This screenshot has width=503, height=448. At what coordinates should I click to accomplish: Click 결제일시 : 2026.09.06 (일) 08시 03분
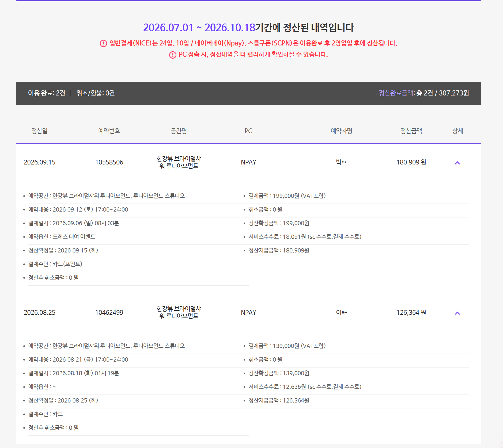(74, 223)
